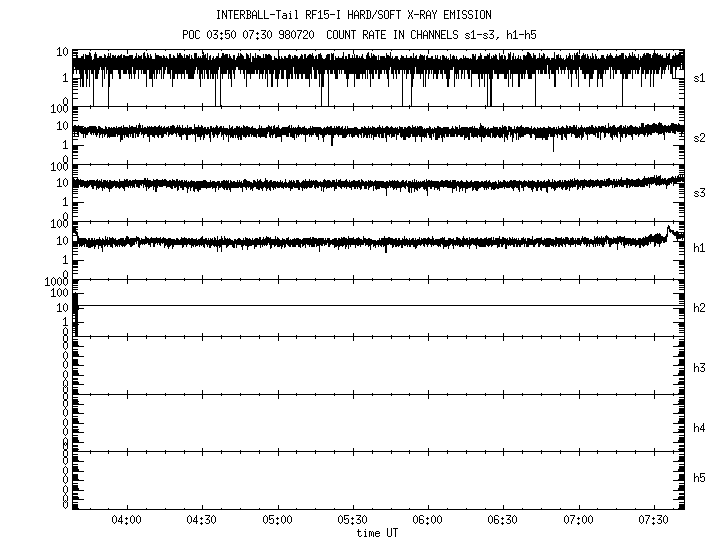
Task: Select the 04:00 time axis label
Action: (126, 520)
